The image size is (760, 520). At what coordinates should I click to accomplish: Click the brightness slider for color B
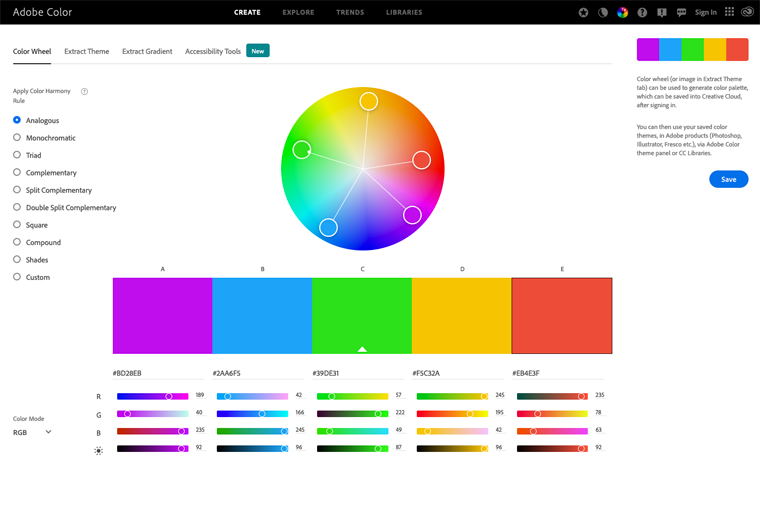pos(253,449)
